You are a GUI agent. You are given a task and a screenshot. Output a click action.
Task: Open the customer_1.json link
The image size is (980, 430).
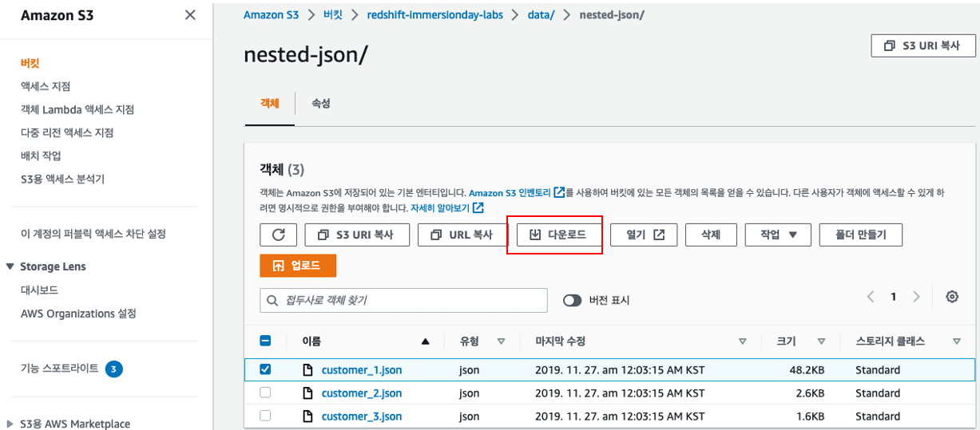[x=361, y=370]
